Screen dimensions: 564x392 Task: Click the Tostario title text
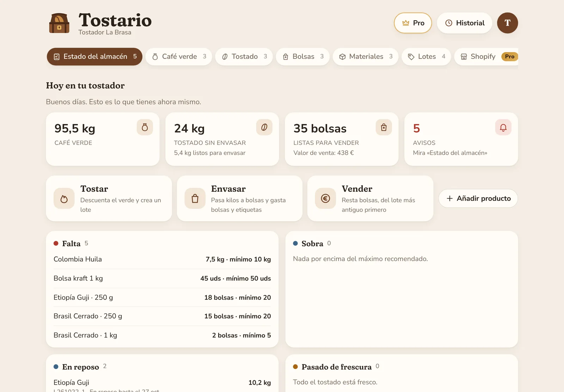point(115,20)
